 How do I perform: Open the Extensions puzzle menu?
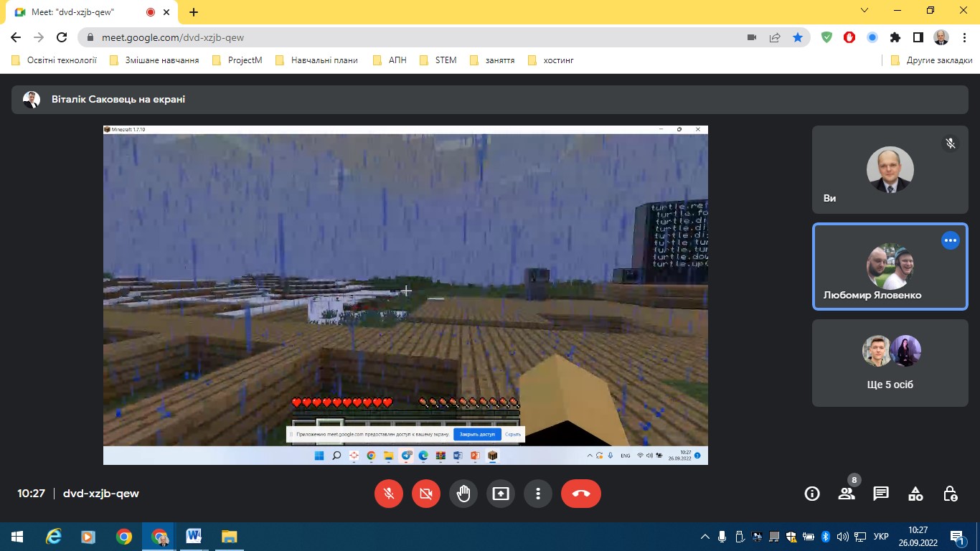895,37
